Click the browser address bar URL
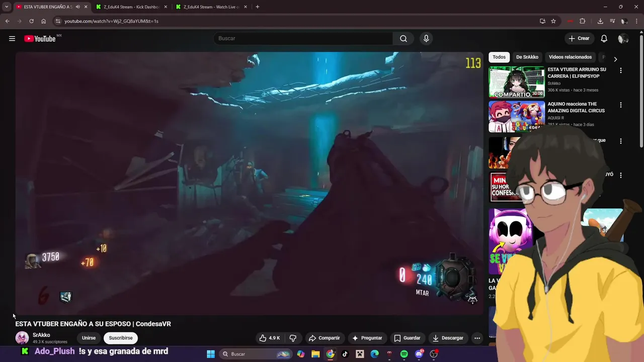The height and width of the screenshot is (362, 644). coord(111,21)
